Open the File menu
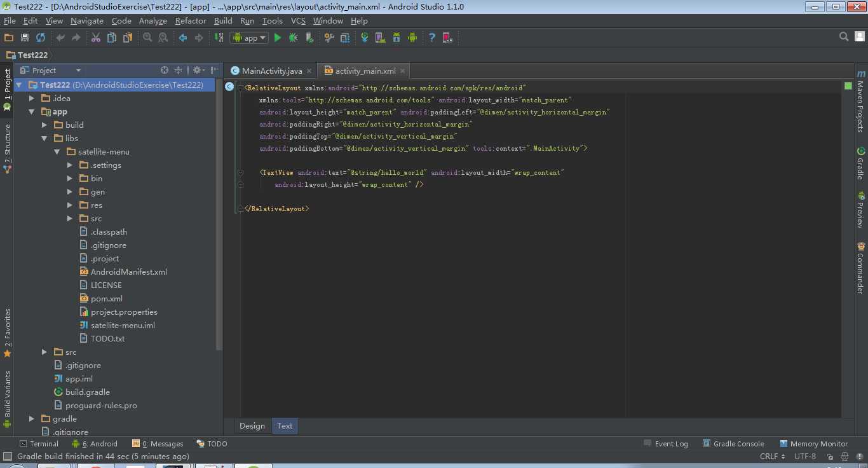Viewport: 868px width, 468px height. (10, 20)
